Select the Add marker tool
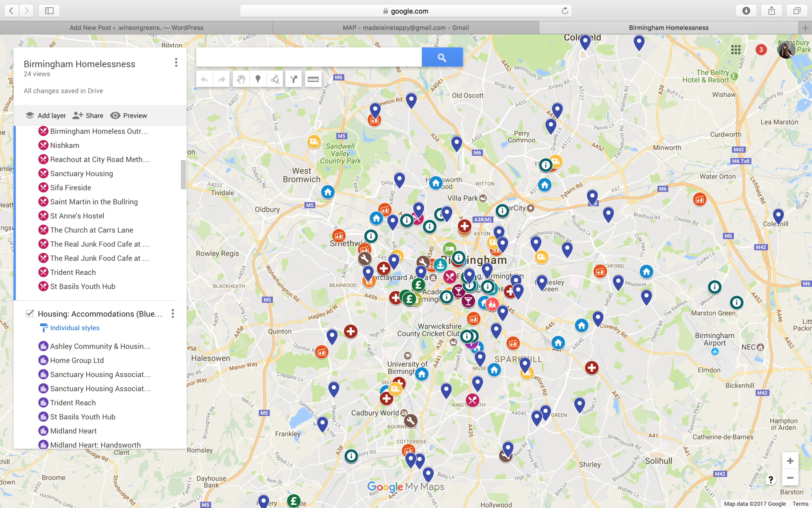 pyautogui.click(x=258, y=79)
